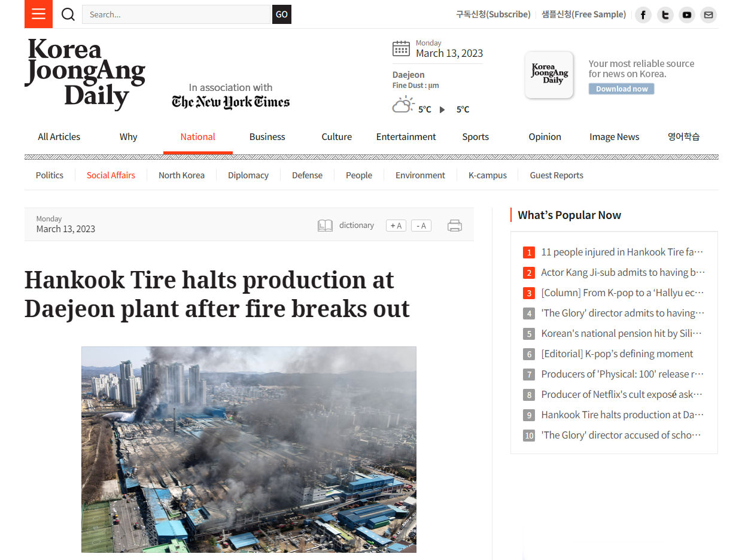Open Producer of Netflix's cult exposé
This screenshot has height=560, width=745.
pos(622,394)
